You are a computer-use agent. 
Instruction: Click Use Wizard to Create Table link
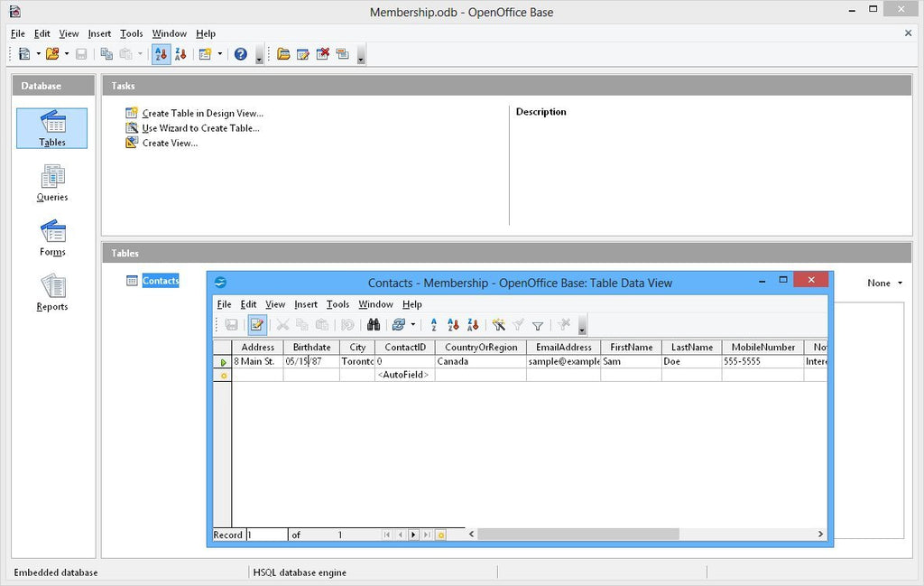[200, 127]
